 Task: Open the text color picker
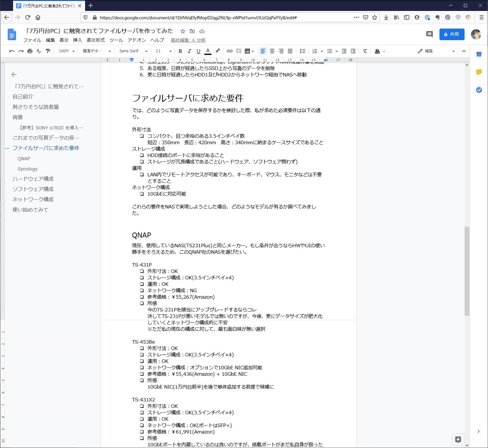[x=208, y=51]
